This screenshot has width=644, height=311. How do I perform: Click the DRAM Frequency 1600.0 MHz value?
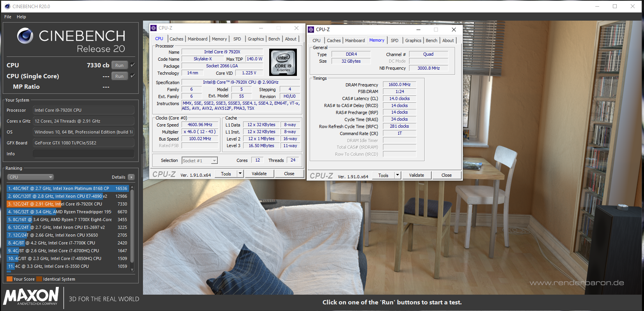(399, 84)
